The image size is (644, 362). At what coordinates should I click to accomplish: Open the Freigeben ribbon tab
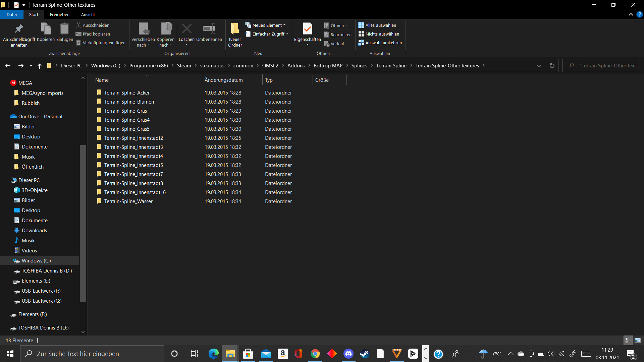pos(59,15)
